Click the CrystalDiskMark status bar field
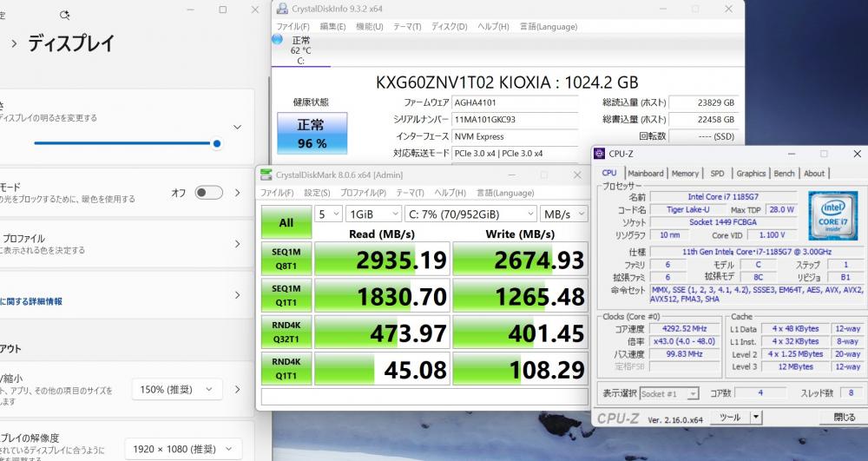The width and height of the screenshot is (868, 461). click(424, 397)
